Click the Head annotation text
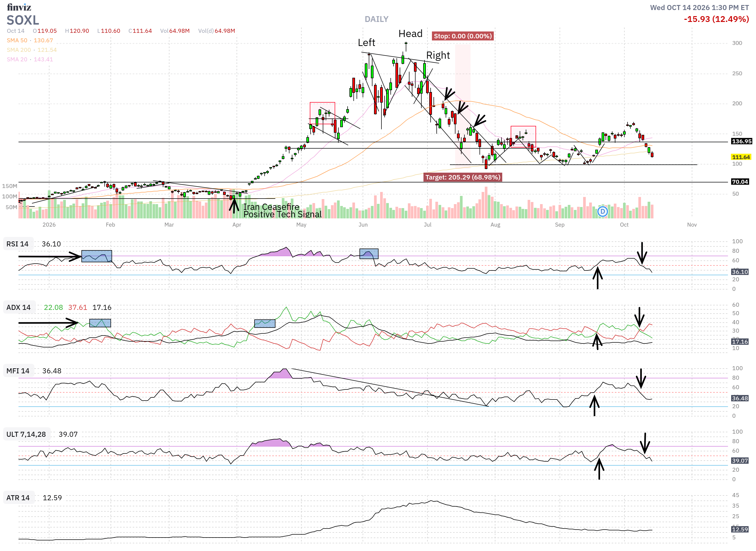 pyautogui.click(x=411, y=34)
